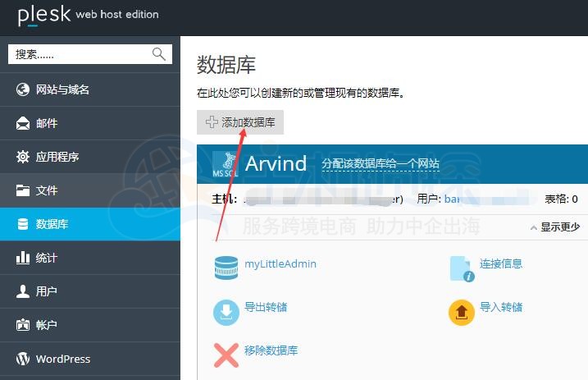Collapse details with 显示更少
This screenshot has width=588, height=380.
tap(560, 227)
